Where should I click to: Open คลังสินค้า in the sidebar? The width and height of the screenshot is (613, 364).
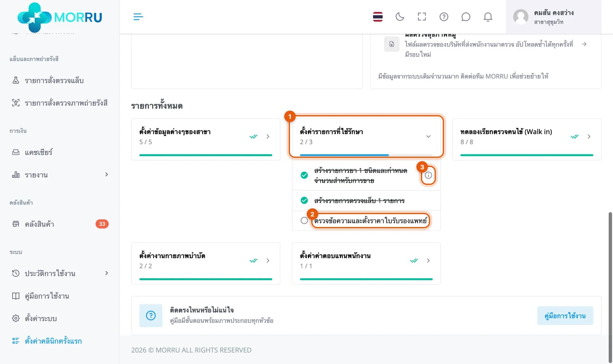(x=60, y=224)
